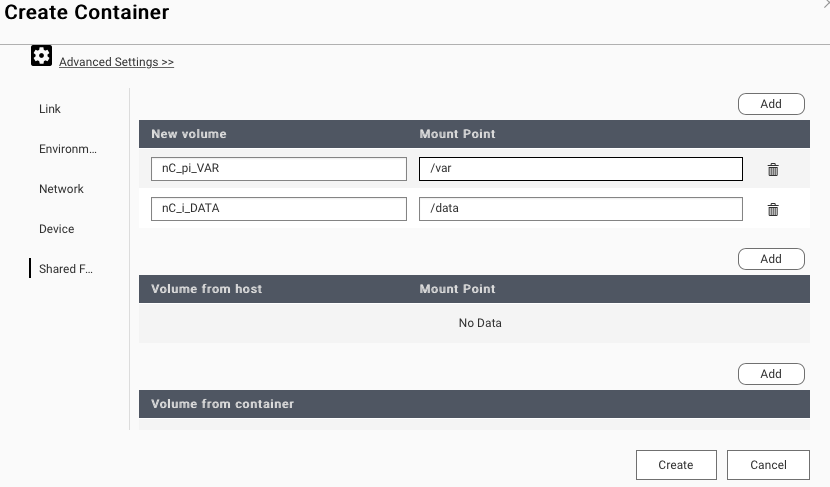830x487 pixels.
Task: Close the Create Container dialog
Action: pos(825,4)
